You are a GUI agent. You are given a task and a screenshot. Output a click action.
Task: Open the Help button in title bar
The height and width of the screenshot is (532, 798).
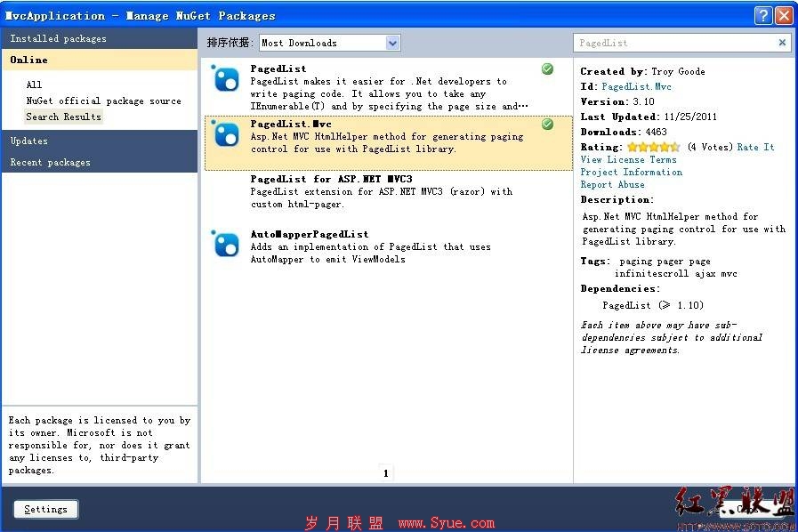[763, 16]
